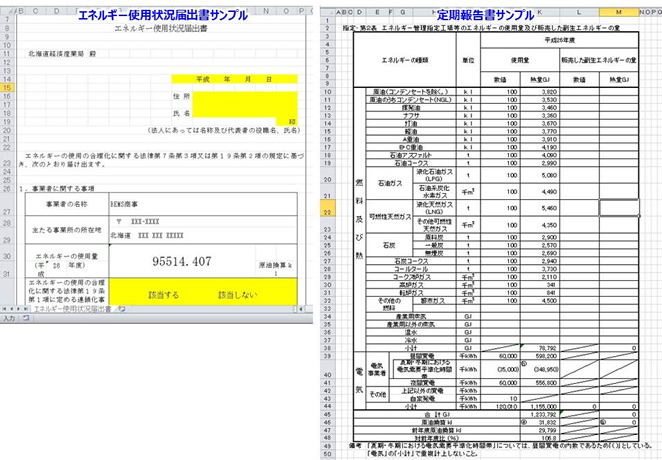Click the 主たる事業所の所在地 label

click(x=67, y=230)
